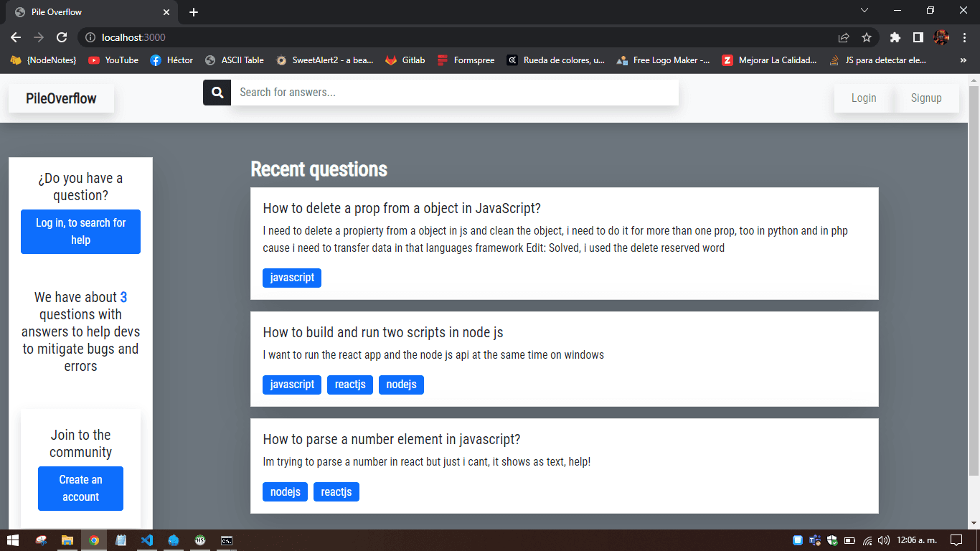Share this page icon in address bar
Viewport: 980px width, 551px height.
tap(844, 37)
